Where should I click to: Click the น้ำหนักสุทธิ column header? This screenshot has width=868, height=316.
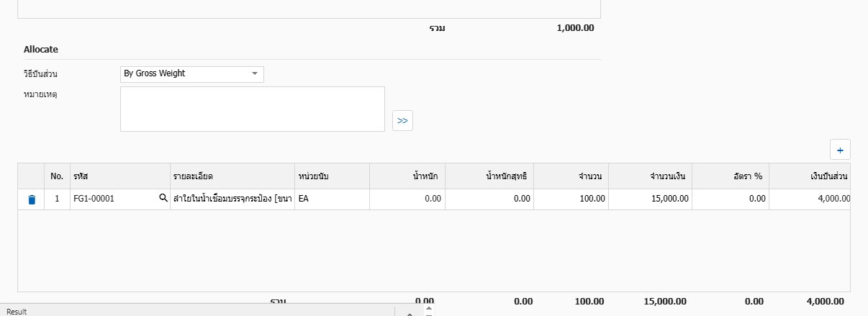pyautogui.click(x=489, y=176)
